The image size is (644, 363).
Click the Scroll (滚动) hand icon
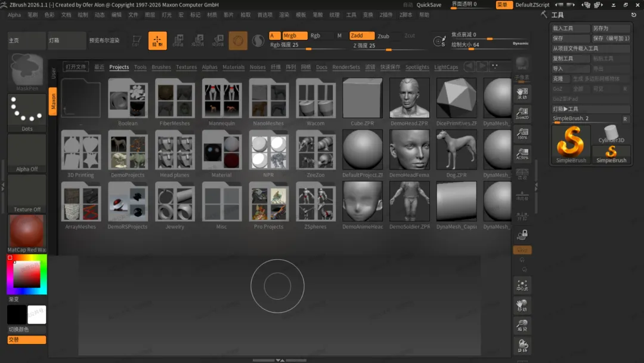pos(522,93)
